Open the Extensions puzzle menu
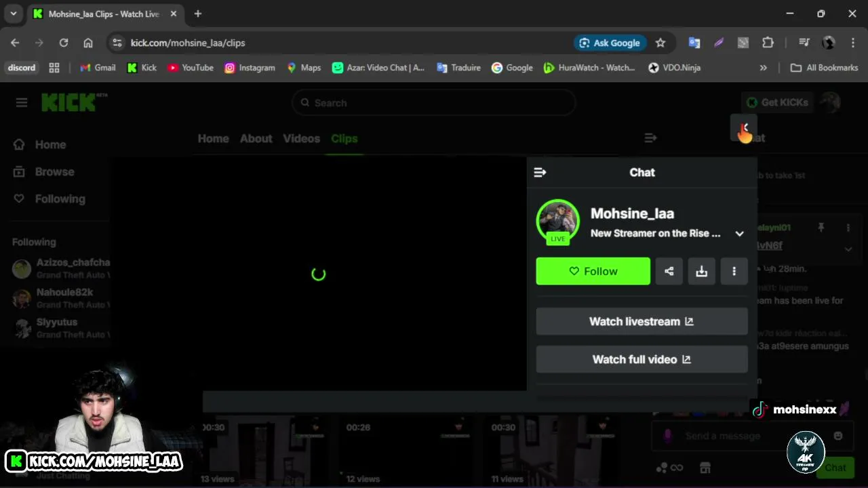The height and width of the screenshot is (488, 868). [768, 43]
